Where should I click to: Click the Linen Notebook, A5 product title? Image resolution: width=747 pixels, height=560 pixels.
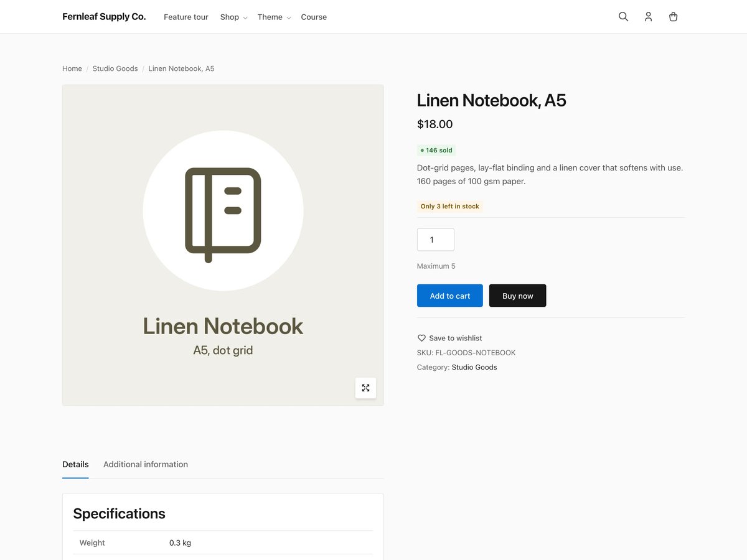tap(492, 100)
